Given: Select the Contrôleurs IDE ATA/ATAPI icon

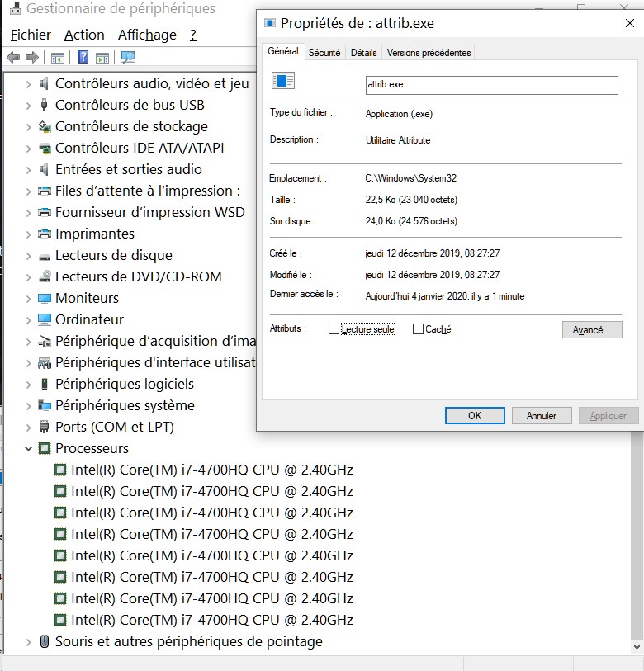Looking at the screenshot, I should [x=45, y=148].
